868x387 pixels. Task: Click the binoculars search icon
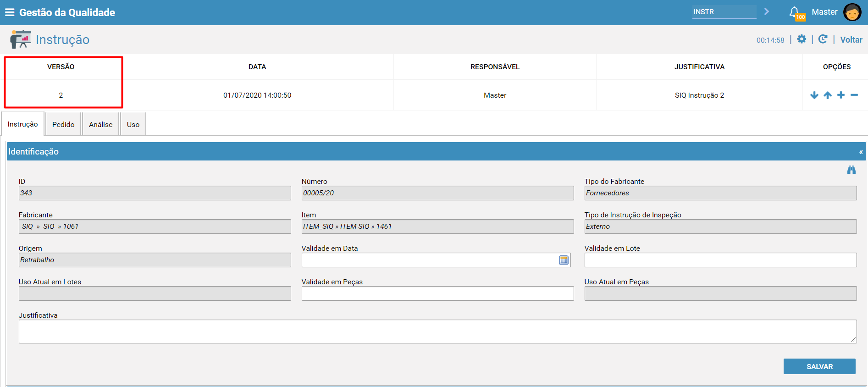tap(851, 170)
